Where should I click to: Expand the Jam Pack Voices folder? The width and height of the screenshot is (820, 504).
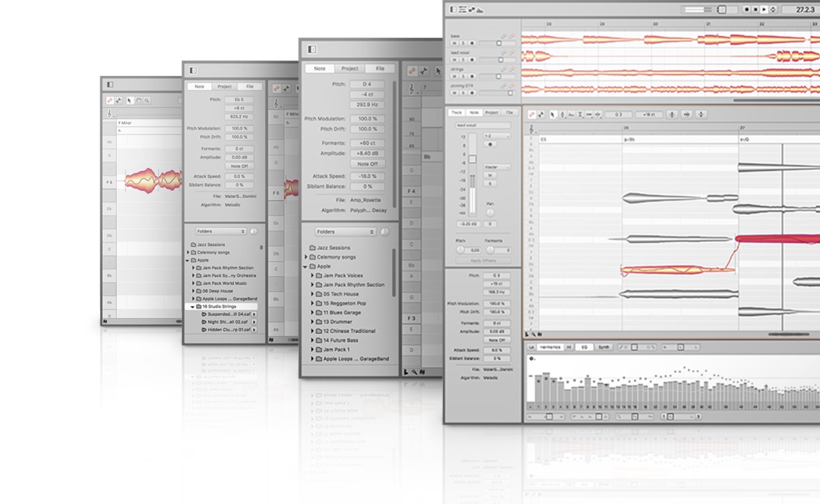point(313,276)
